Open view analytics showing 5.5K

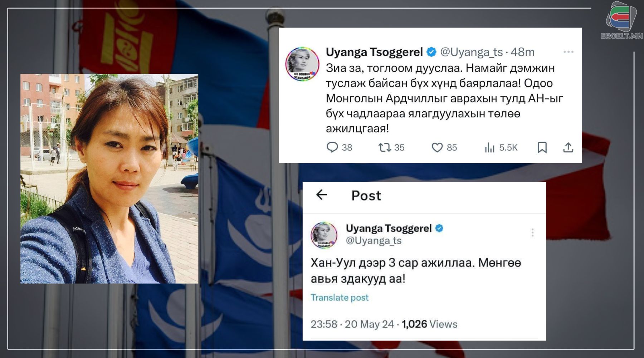pyautogui.click(x=489, y=147)
